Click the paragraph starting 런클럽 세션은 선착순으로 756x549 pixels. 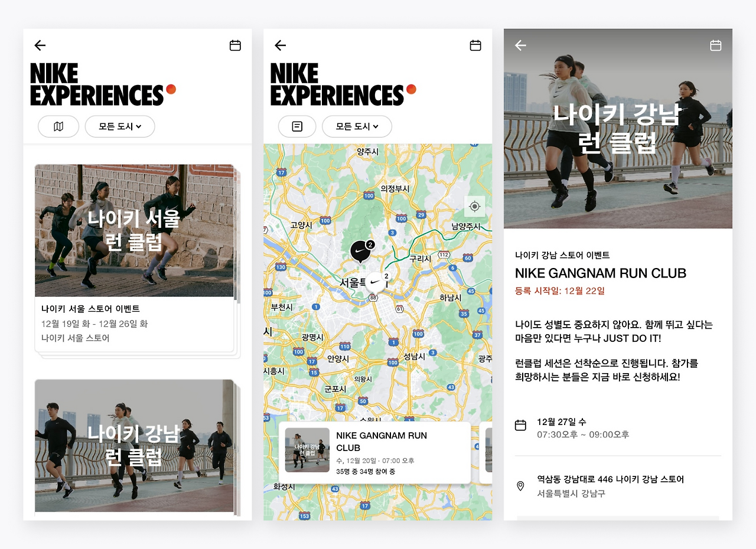(607, 370)
